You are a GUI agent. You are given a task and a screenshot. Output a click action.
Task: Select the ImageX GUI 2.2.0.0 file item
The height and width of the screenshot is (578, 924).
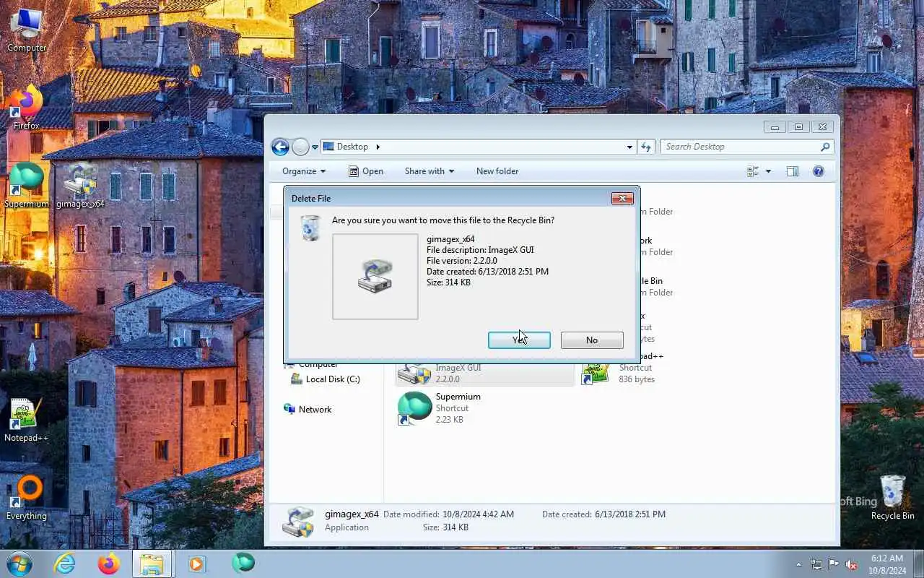click(485, 373)
